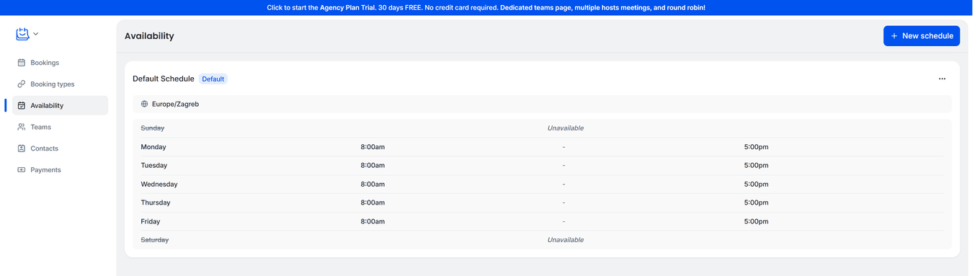Click the Availability page heading

pyautogui.click(x=149, y=36)
